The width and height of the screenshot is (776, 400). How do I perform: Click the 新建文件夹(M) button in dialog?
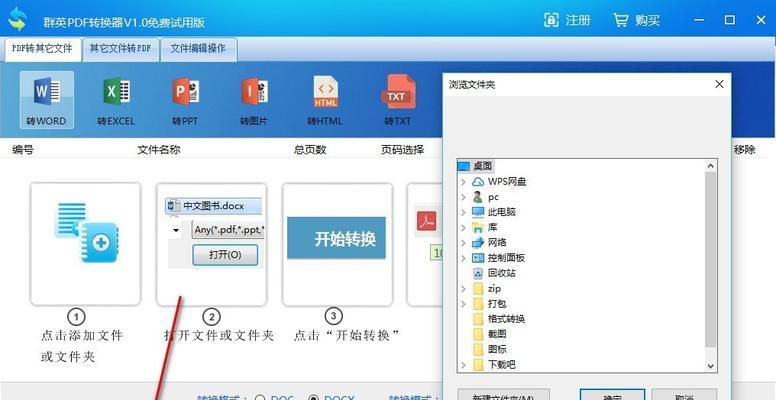[503, 396]
